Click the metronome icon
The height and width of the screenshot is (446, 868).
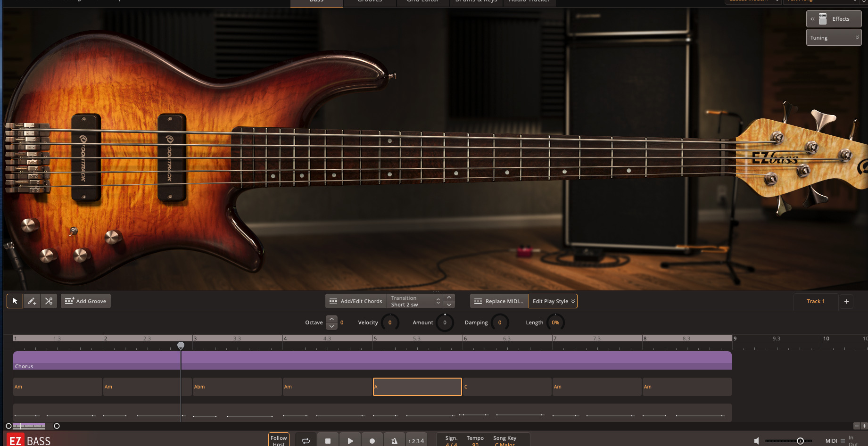click(x=394, y=441)
